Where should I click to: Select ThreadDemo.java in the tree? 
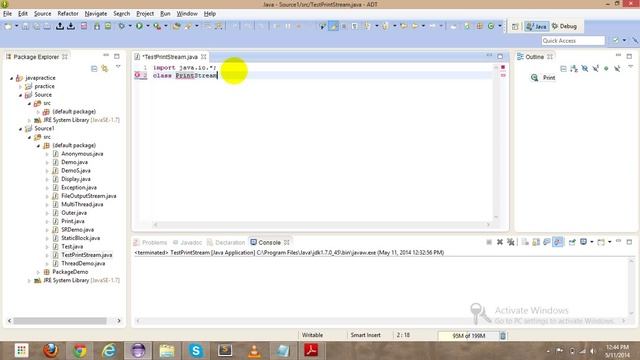[83, 264]
